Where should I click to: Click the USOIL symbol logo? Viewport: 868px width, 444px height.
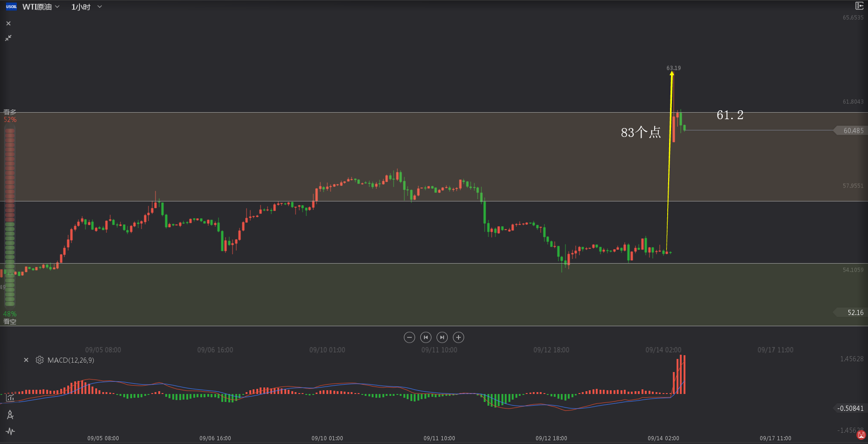pyautogui.click(x=11, y=7)
